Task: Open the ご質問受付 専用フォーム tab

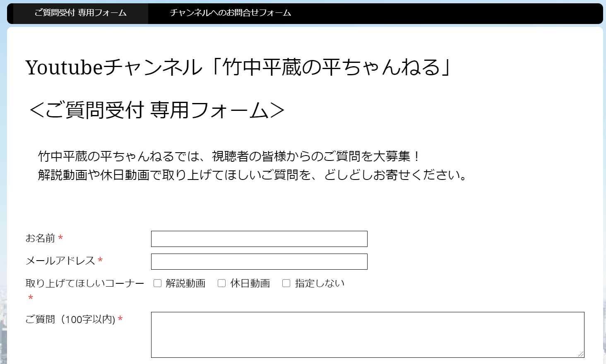Action: [x=80, y=13]
